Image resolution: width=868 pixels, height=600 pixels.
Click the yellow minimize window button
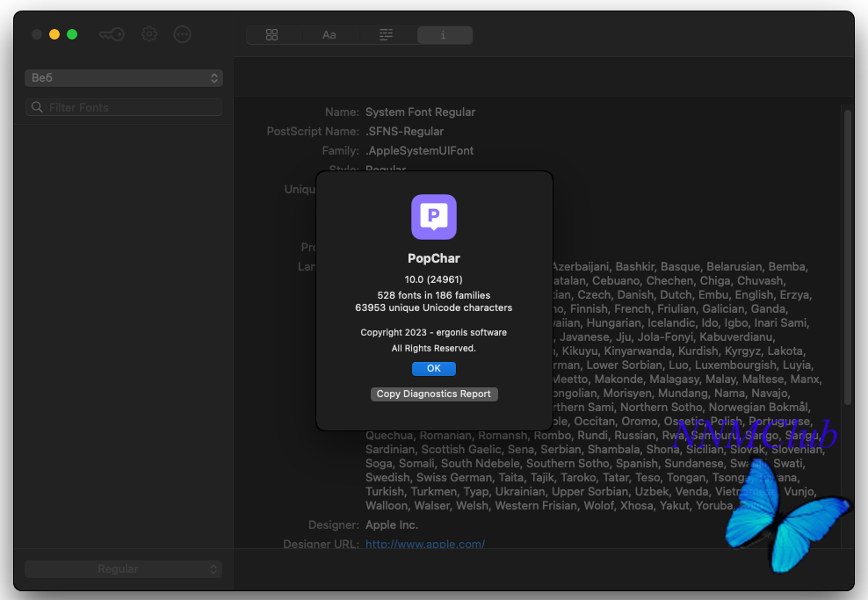tap(54, 34)
